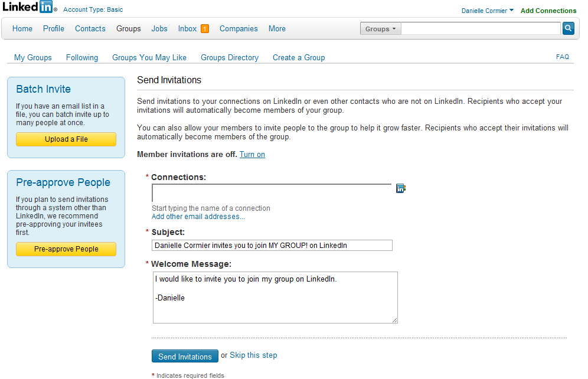Open the Create a Group tab
The width and height of the screenshot is (588, 379).
pos(299,57)
